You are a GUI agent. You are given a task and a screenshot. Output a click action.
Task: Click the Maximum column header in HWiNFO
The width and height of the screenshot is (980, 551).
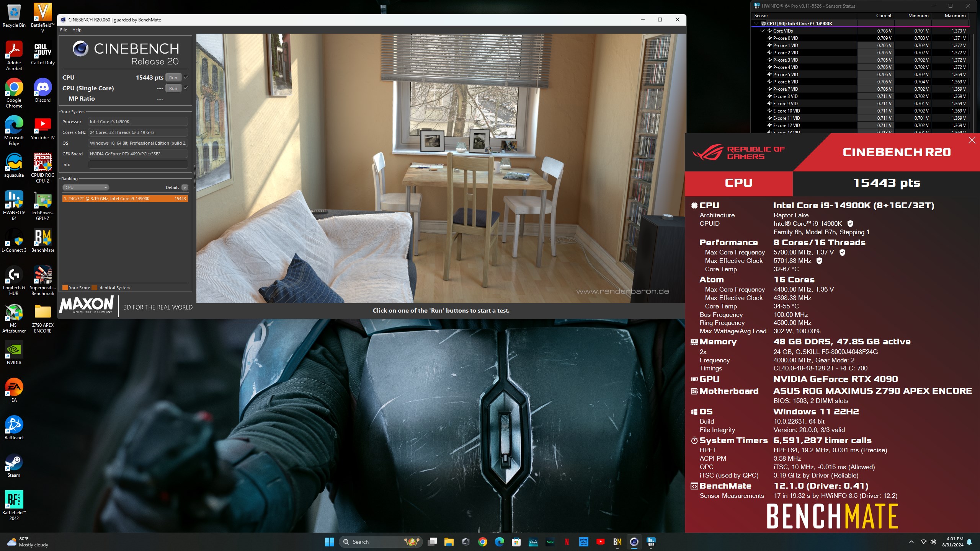point(950,16)
